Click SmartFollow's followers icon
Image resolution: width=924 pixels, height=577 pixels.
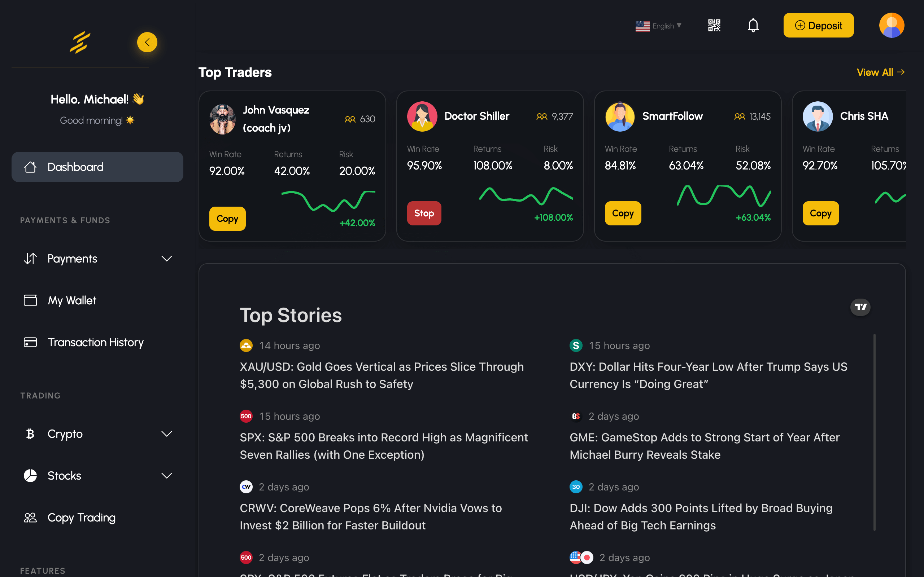coord(740,116)
